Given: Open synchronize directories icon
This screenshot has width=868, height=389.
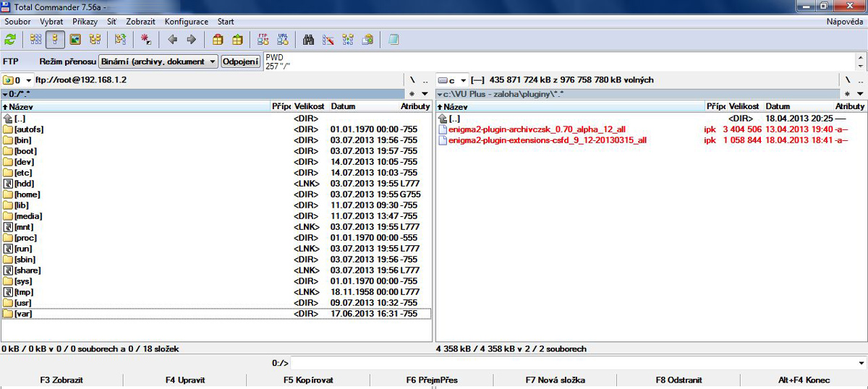Looking at the screenshot, I should pos(348,40).
